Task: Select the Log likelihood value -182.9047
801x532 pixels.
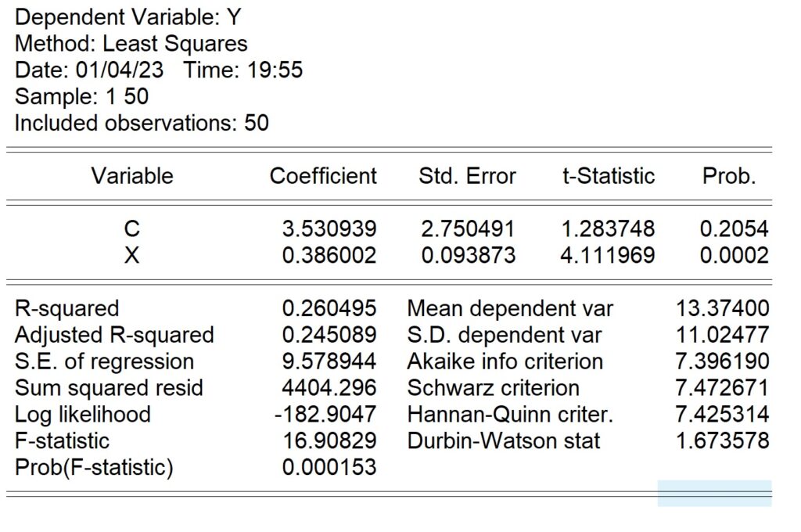Action: (325, 414)
